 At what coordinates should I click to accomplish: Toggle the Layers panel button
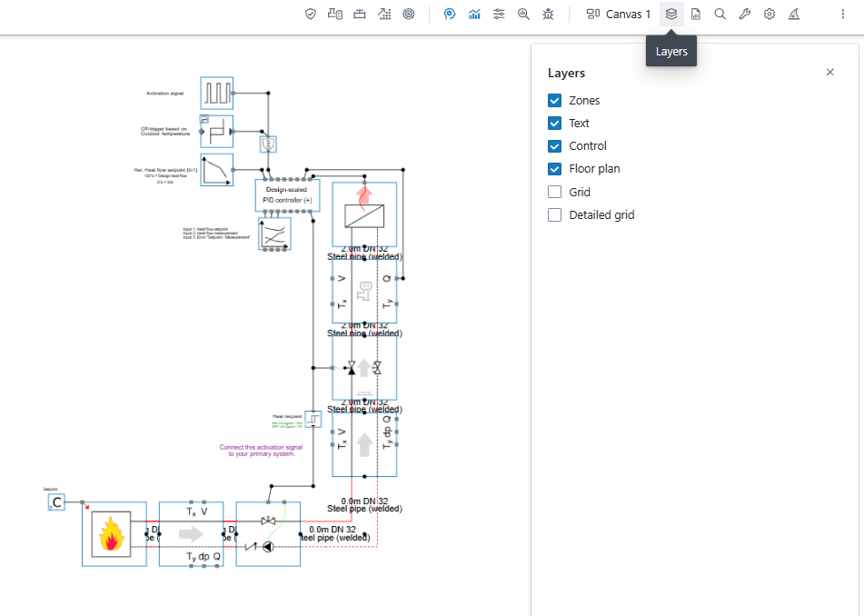click(x=671, y=14)
